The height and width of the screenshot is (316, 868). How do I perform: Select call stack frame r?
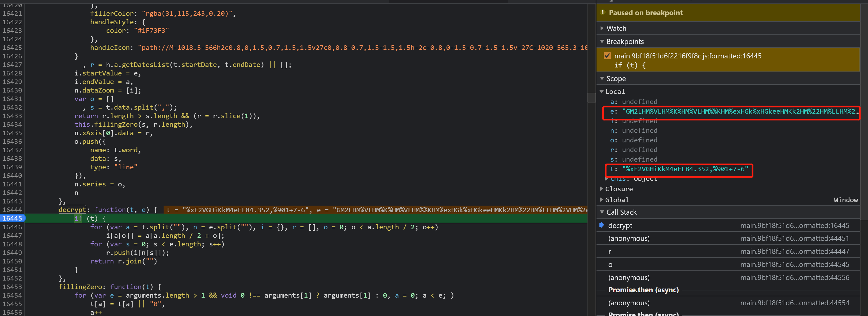[728, 251]
